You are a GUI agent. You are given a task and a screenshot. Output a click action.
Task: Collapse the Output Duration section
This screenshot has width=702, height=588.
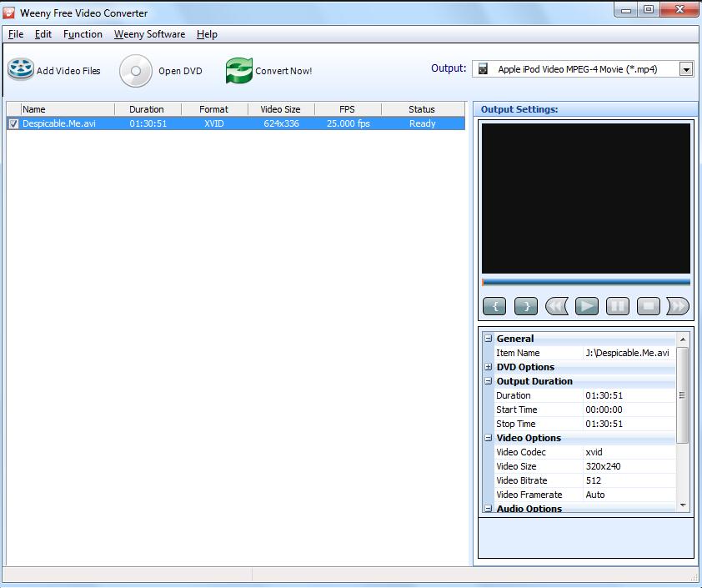click(x=487, y=381)
